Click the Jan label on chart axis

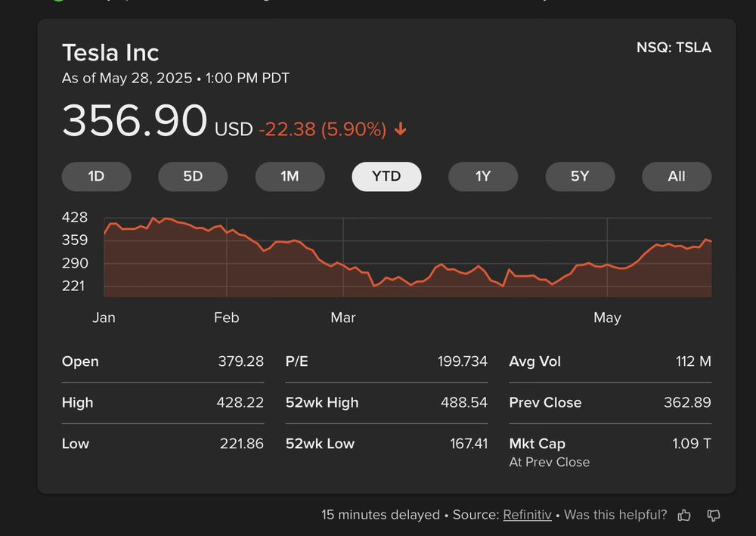(104, 318)
